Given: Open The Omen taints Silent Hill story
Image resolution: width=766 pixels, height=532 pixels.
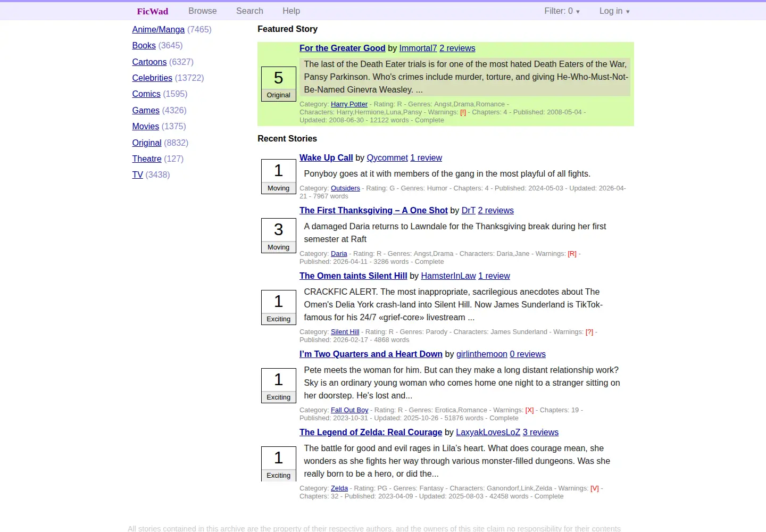Looking at the screenshot, I should [x=353, y=276].
